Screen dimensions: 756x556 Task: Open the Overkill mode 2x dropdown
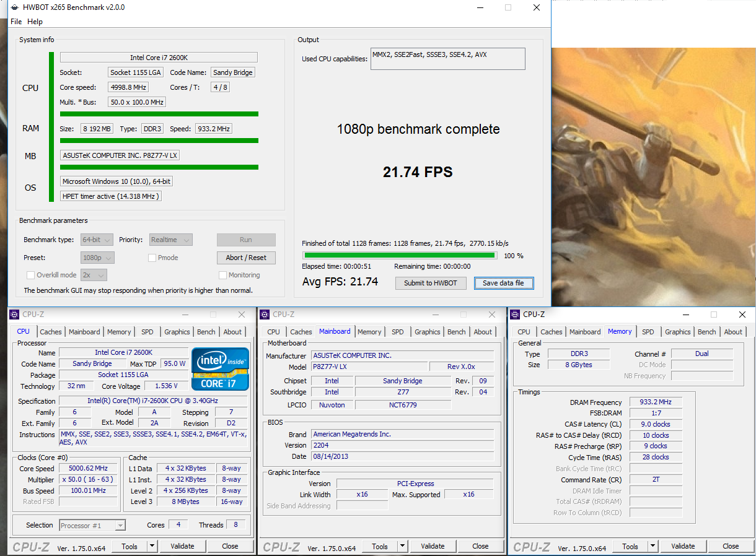point(94,275)
